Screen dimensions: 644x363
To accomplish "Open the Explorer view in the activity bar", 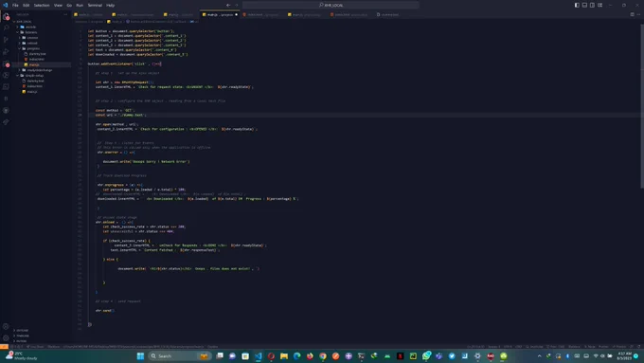I will click(x=6, y=17).
